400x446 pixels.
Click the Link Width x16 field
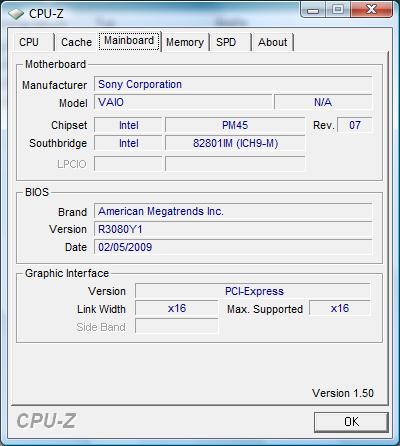pyautogui.click(x=177, y=308)
